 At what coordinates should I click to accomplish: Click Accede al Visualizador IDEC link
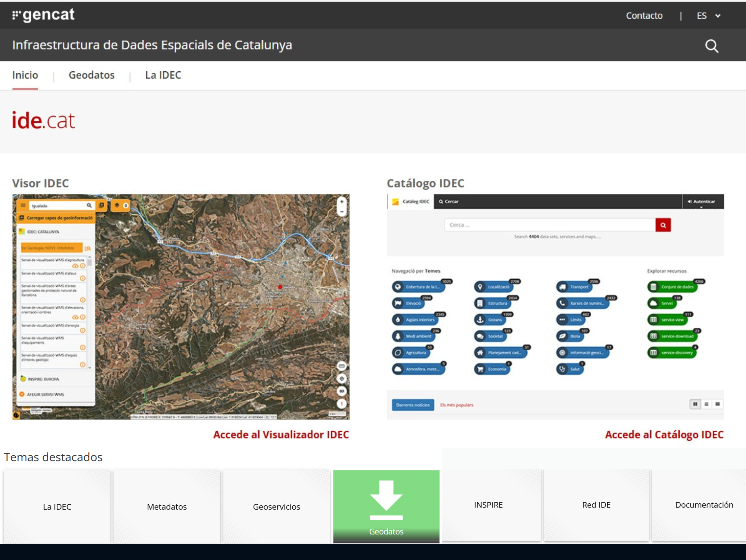pyautogui.click(x=281, y=435)
